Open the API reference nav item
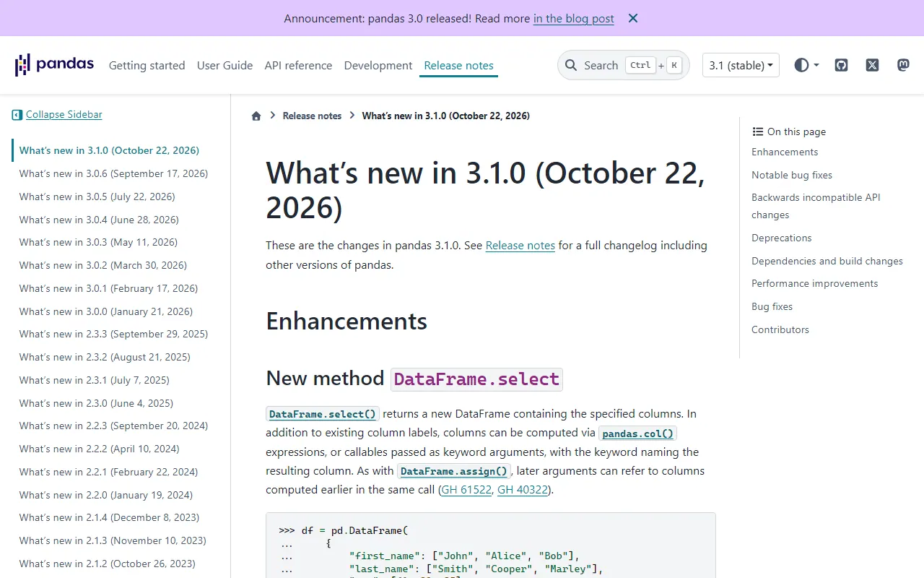 [x=298, y=65]
